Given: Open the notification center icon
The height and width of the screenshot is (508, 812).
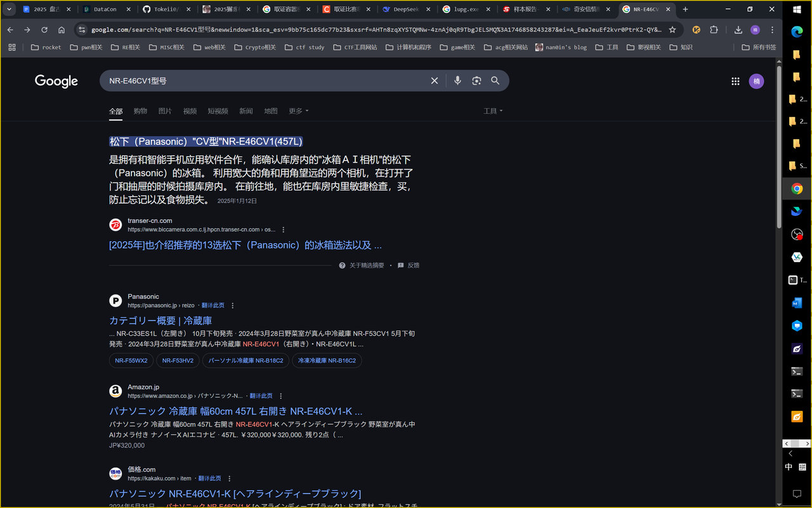Looking at the screenshot, I should (797, 493).
